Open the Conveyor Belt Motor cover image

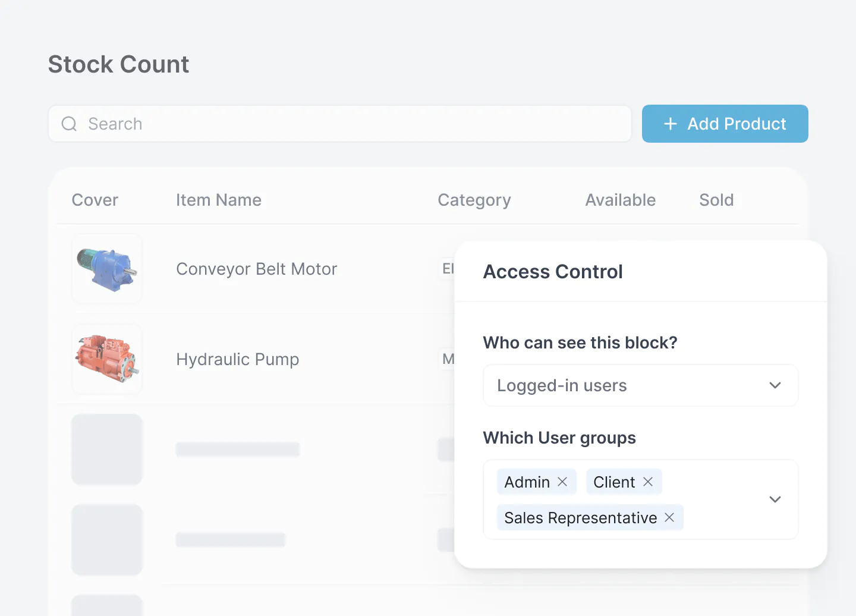click(106, 269)
